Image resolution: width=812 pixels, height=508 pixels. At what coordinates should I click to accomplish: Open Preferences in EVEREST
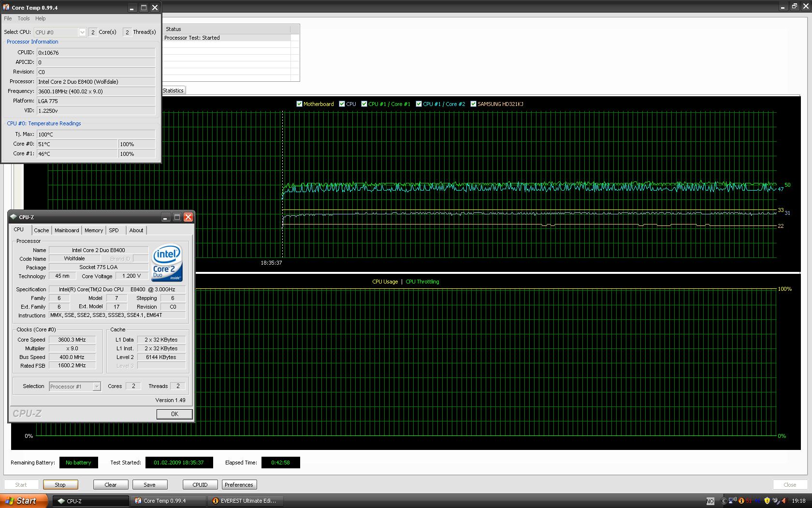pos(239,485)
